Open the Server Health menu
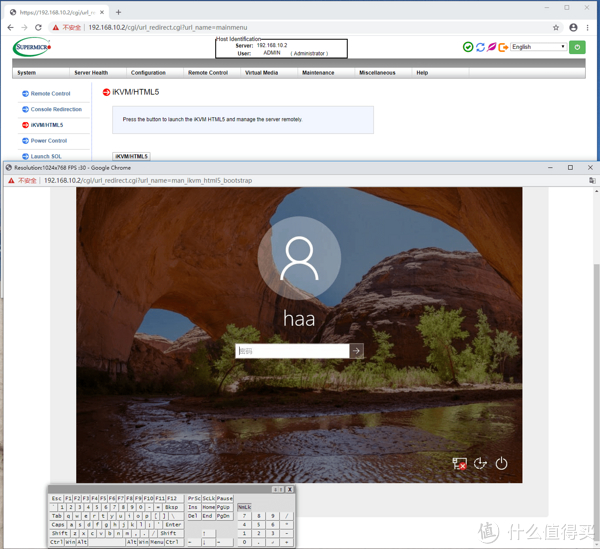600x549 pixels. pyautogui.click(x=91, y=73)
